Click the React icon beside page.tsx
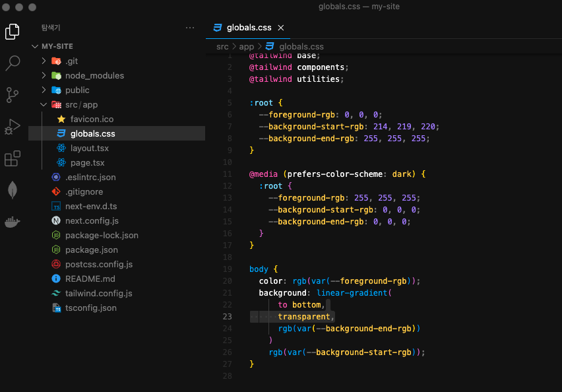The height and width of the screenshot is (392, 562). 61,162
